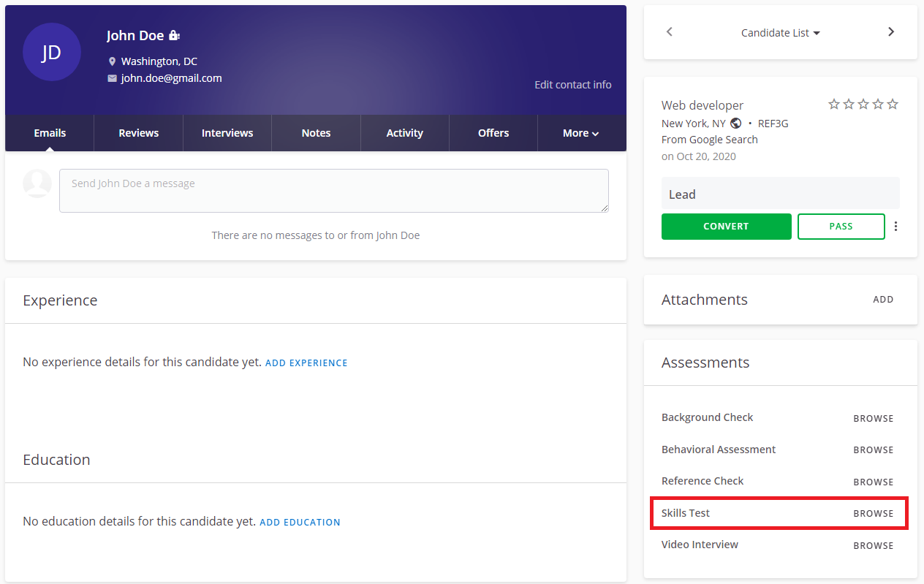Click Add Experience link
This screenshot has height=584, width=924.
pyautogui.click(x=306, y=363)
